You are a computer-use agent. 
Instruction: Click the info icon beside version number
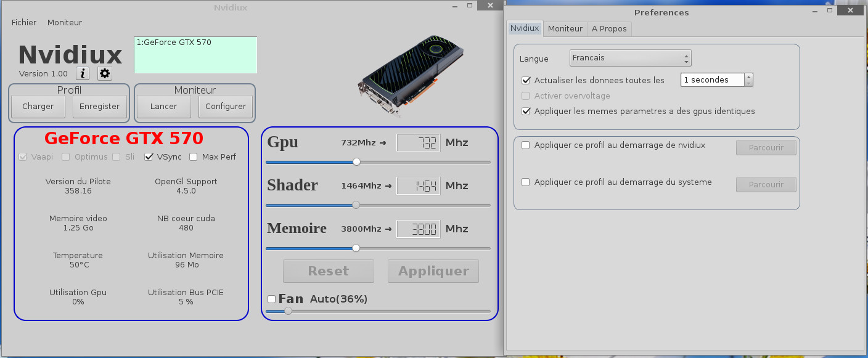point(83,74)
